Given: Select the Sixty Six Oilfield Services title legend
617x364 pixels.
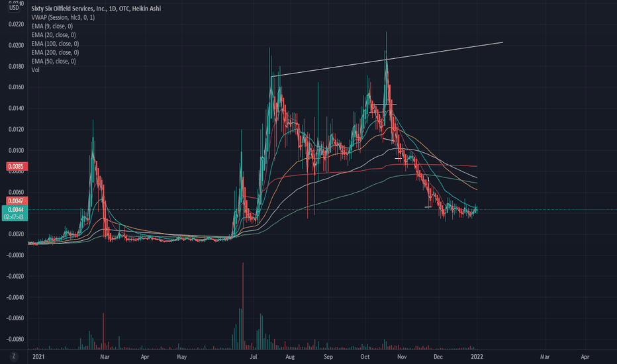Looking at the screenshot, I should coord(96,8).
